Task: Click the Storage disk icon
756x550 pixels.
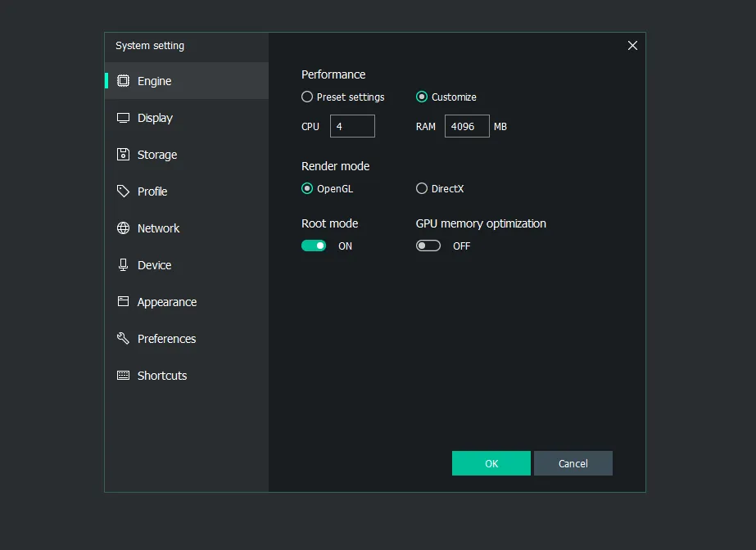Action: pos(124,155)
